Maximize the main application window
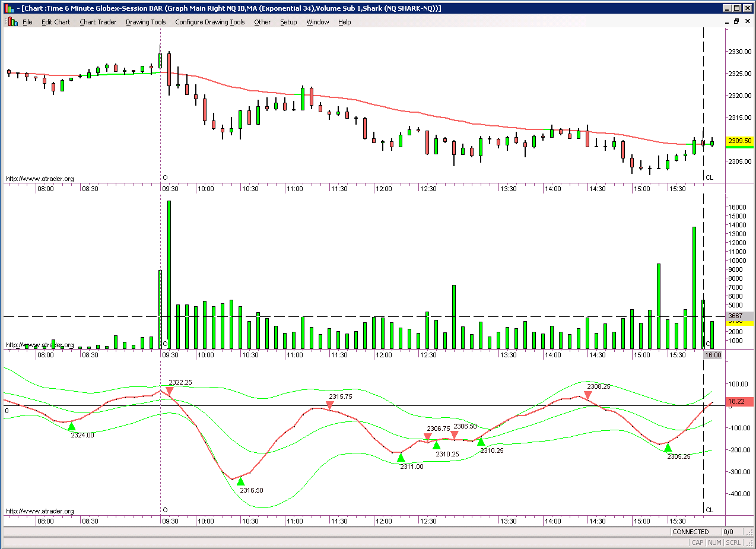This screenshot has width=756, height=549. click(737, 8)
